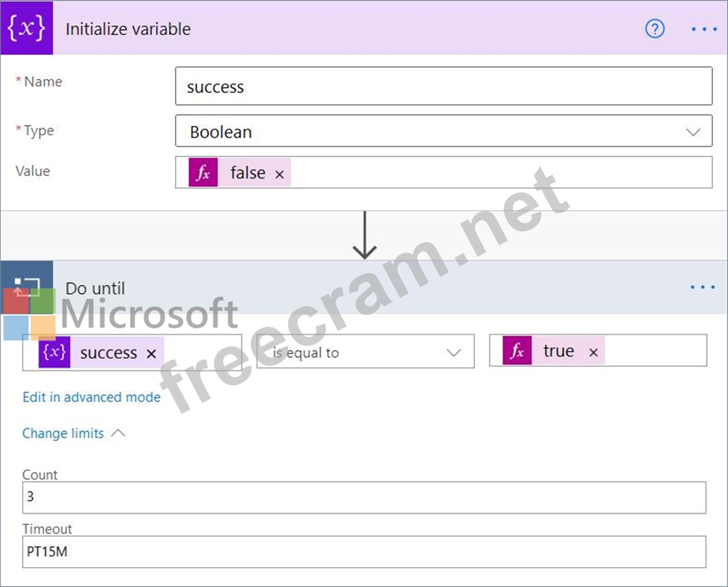Open help for Initialize variable action

(x=655, y=29)
